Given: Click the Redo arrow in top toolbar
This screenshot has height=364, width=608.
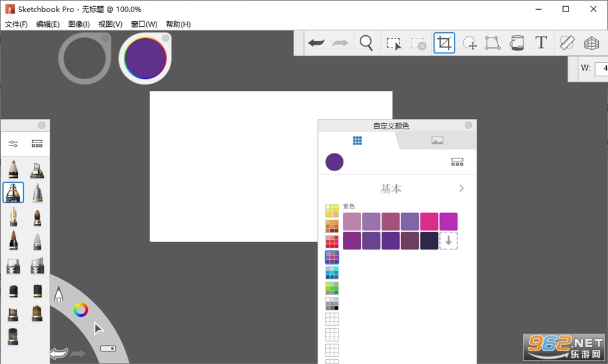Looking at the screenshot, I should [340, 42].
